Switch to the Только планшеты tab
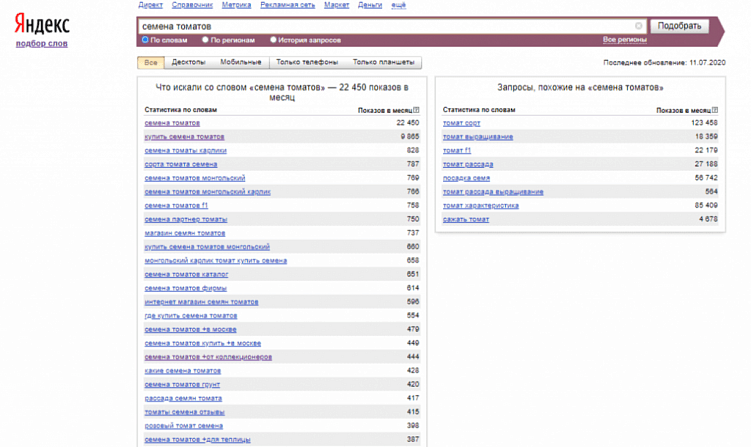Screen dimensions: 751x447 [x=384, y=62]
